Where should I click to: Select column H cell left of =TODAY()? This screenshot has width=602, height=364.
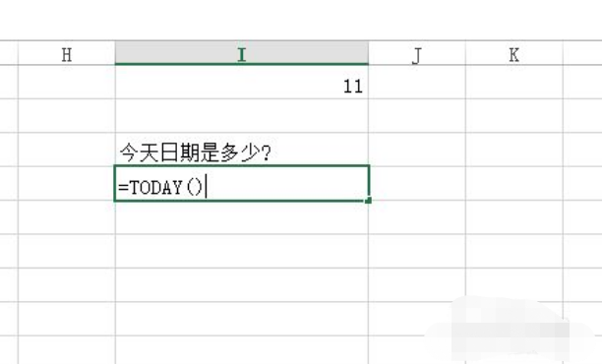coord(67,183)
